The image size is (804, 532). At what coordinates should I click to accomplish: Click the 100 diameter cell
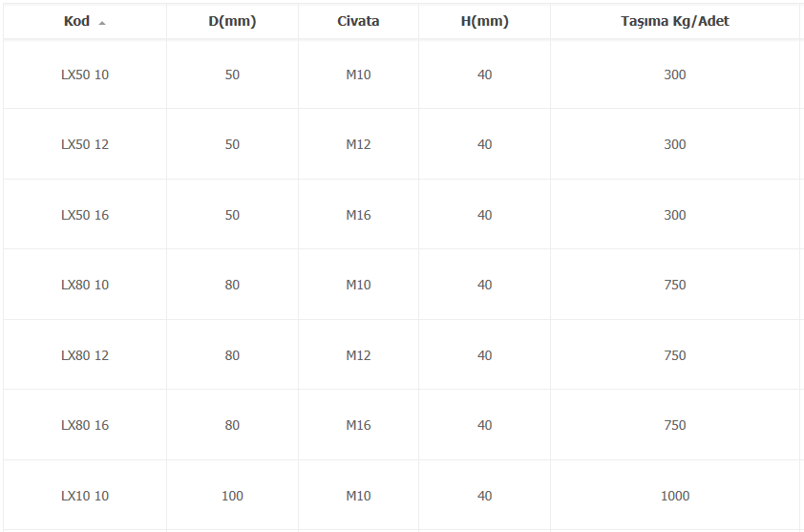point(232,496)
